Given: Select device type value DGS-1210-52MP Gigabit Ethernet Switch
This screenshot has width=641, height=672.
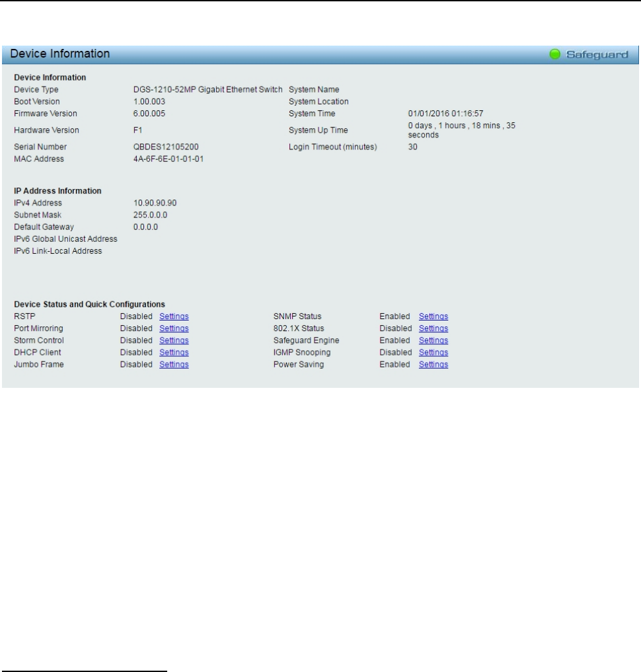Looking at the screenshot, I should [x=207, y=90].
